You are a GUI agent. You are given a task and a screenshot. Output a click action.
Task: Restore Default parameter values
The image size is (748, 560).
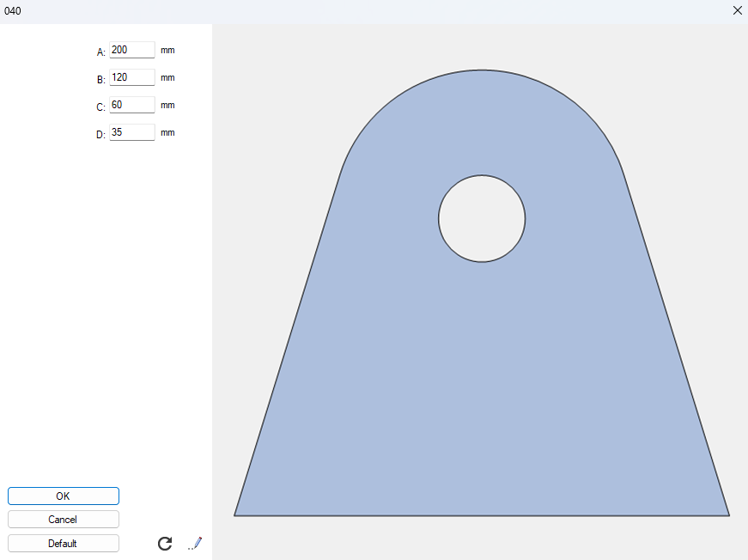pos(63,543)
